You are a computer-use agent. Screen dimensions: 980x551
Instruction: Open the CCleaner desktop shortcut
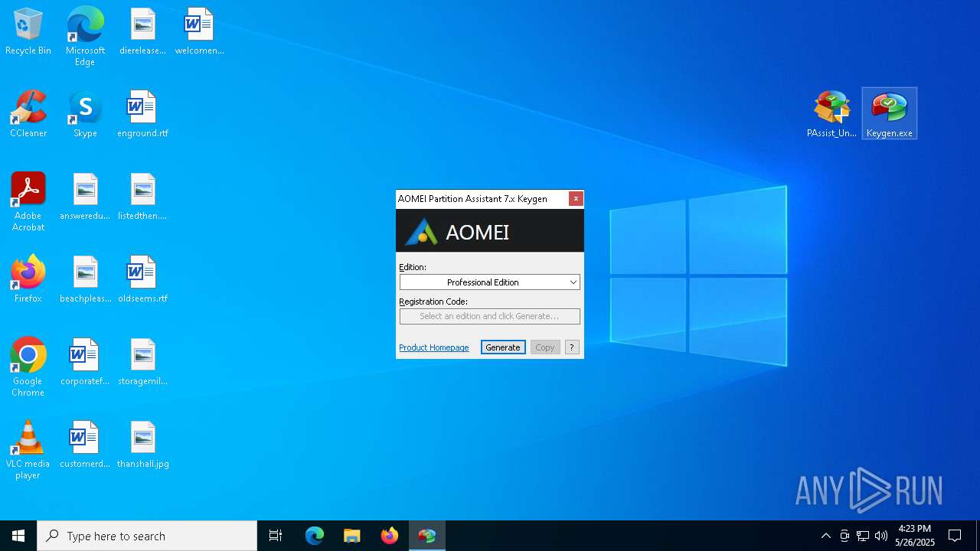[x=28, y=115]
